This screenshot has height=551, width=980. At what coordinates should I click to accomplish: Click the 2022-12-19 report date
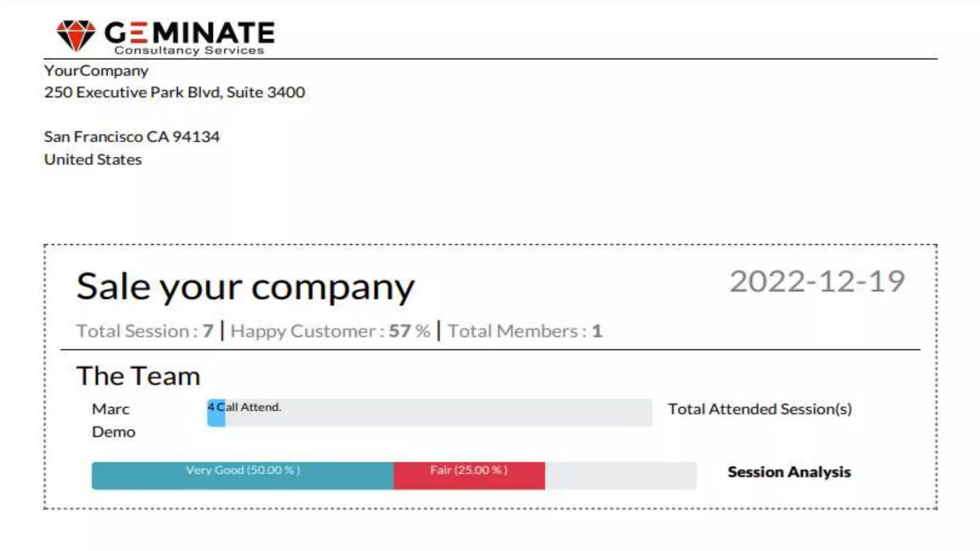(817, 281)
